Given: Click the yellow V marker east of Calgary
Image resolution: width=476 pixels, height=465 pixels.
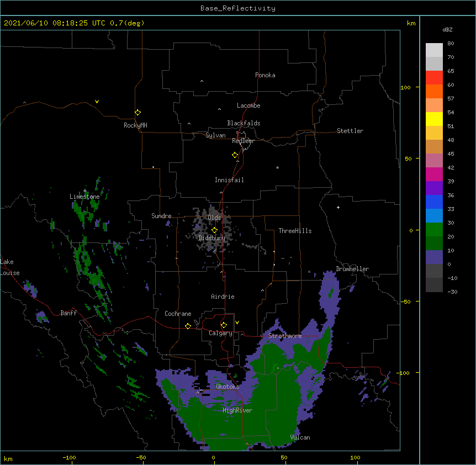Looking at the screenshot, I should coord(237,323).
